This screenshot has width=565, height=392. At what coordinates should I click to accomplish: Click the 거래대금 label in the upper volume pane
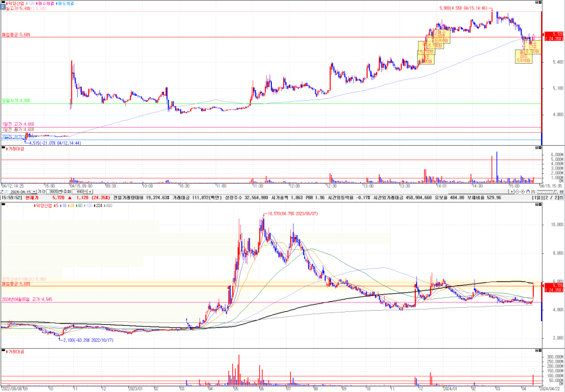coord(13,149)
